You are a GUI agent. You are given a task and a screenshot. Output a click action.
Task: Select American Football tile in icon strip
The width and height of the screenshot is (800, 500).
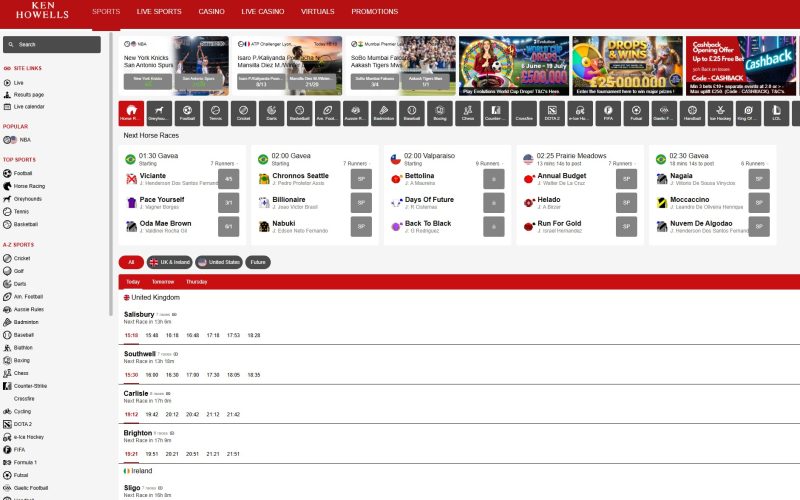point(328,113)
